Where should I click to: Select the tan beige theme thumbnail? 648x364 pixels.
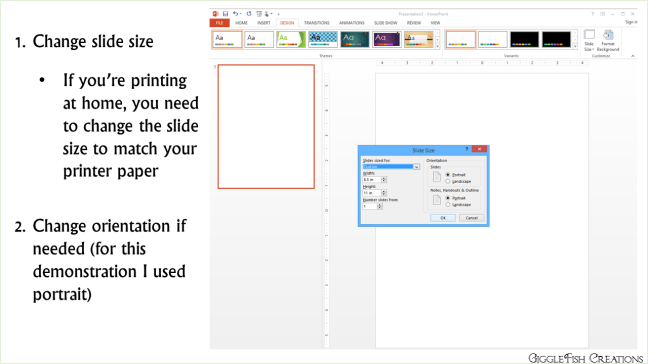[419, 39]
